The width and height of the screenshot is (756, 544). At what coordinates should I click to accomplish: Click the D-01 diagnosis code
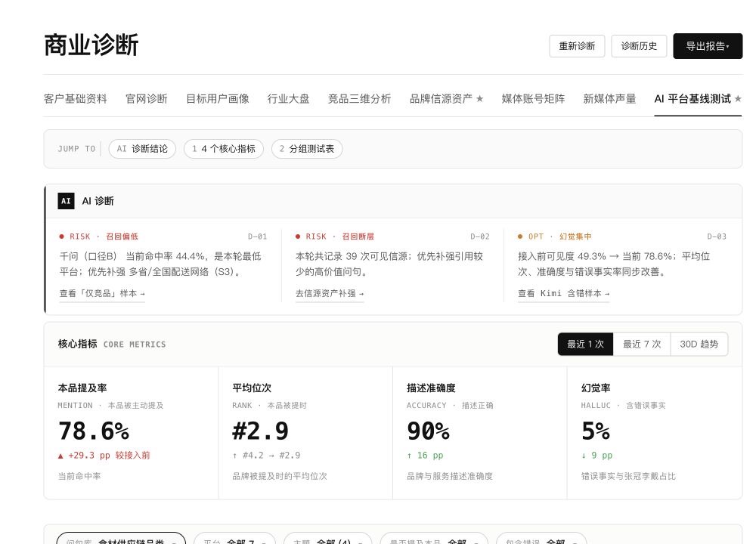tap(258, 236)
